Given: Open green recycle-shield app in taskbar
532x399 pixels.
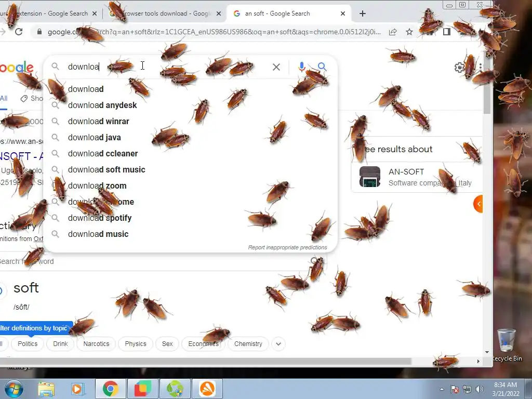Looking at the screenshot, I should [175, 389].
